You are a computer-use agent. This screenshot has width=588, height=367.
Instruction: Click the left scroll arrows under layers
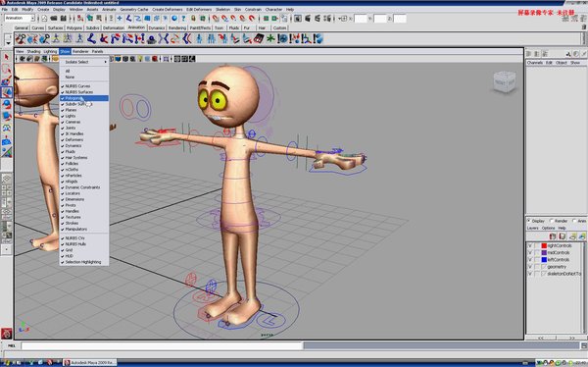click(x=540, y=339)
